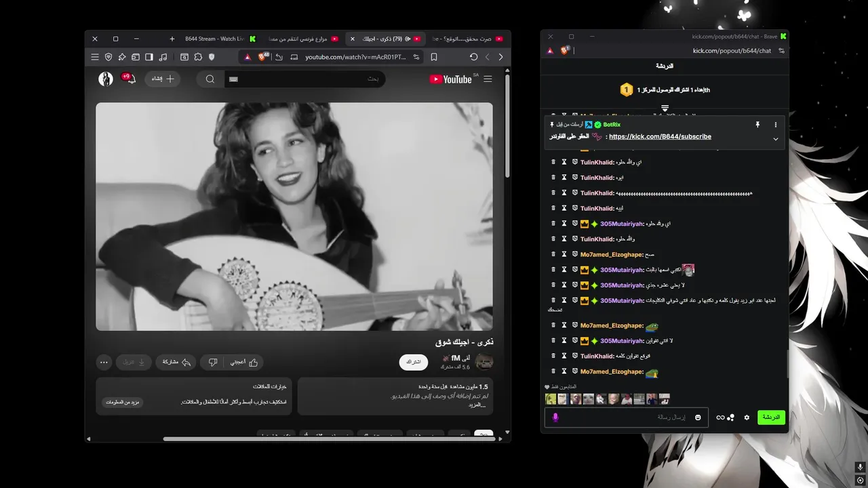Go to YouTube home via logo

[x=450, y=79]
